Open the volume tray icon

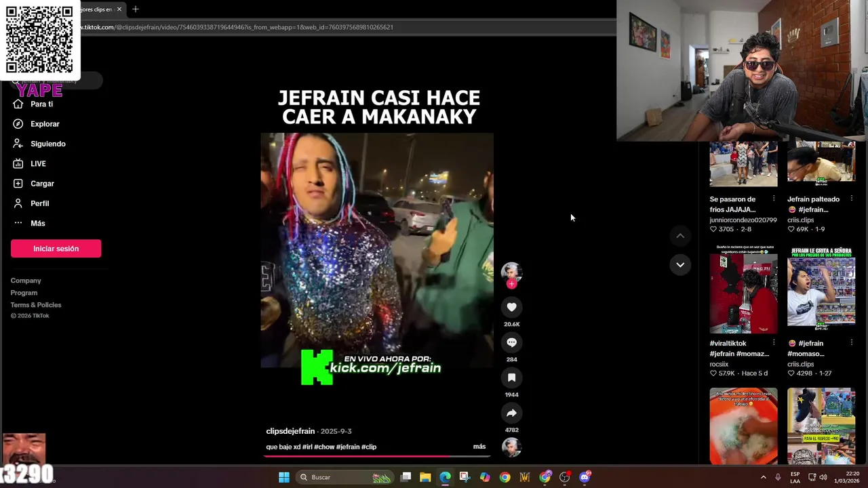tap(823, 477)
